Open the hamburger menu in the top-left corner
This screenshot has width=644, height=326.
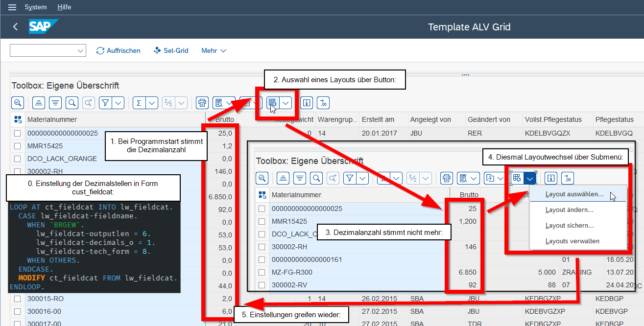(x=12, y=7)
